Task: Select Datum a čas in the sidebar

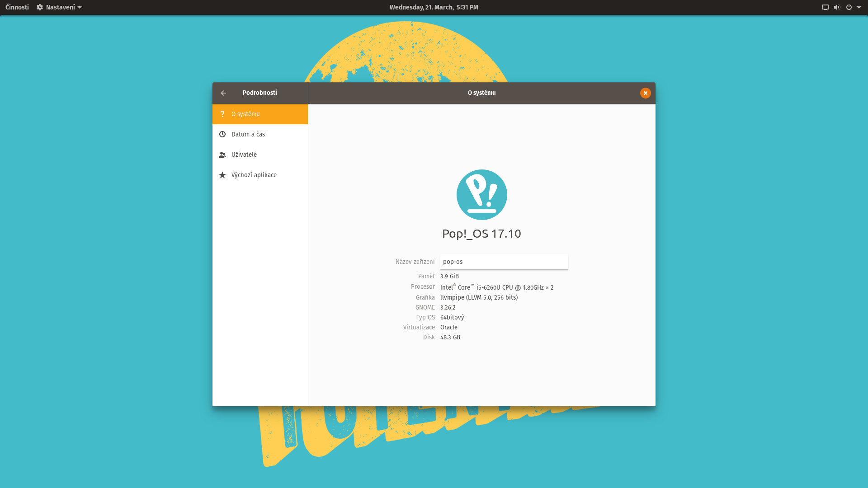Action: 260,134
